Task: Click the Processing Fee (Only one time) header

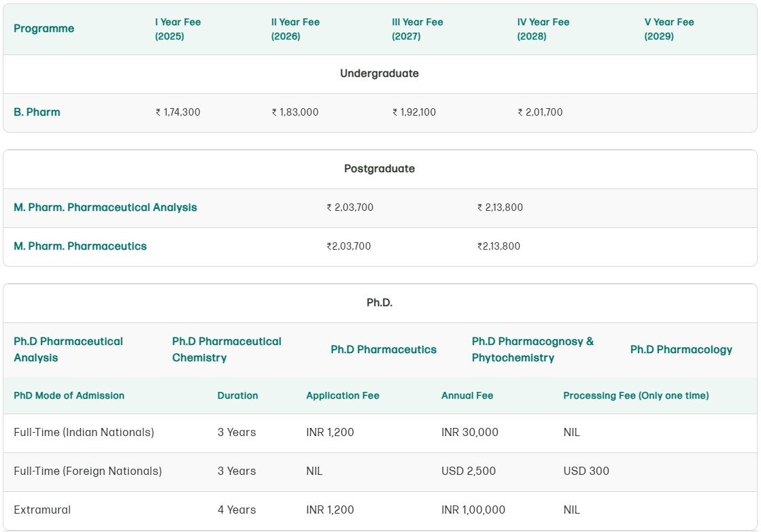Action: coord(636,395)
